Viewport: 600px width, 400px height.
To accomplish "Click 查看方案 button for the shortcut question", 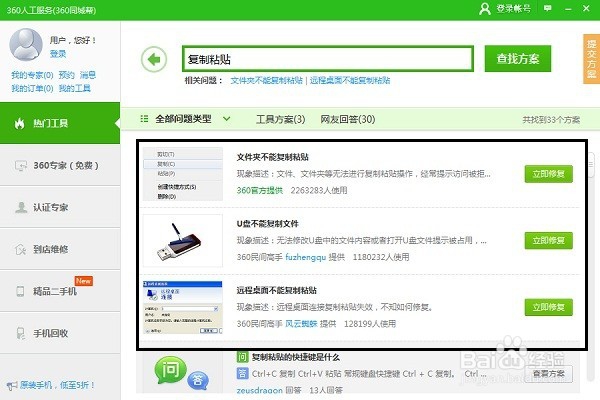I will [548, 374].
